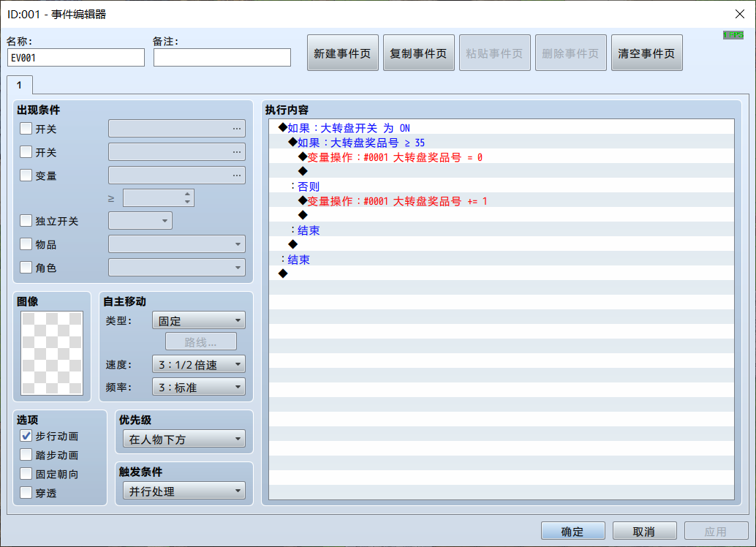The width and height of the screenshot is (756, 547).
Task: Enable the second 开关 condition checkbox
Action: [26, 152]
